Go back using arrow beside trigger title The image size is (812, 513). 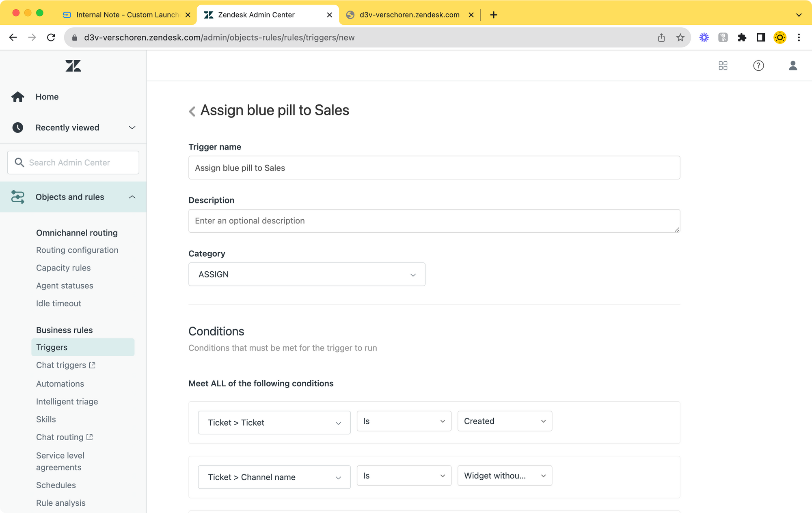[192, 111]
